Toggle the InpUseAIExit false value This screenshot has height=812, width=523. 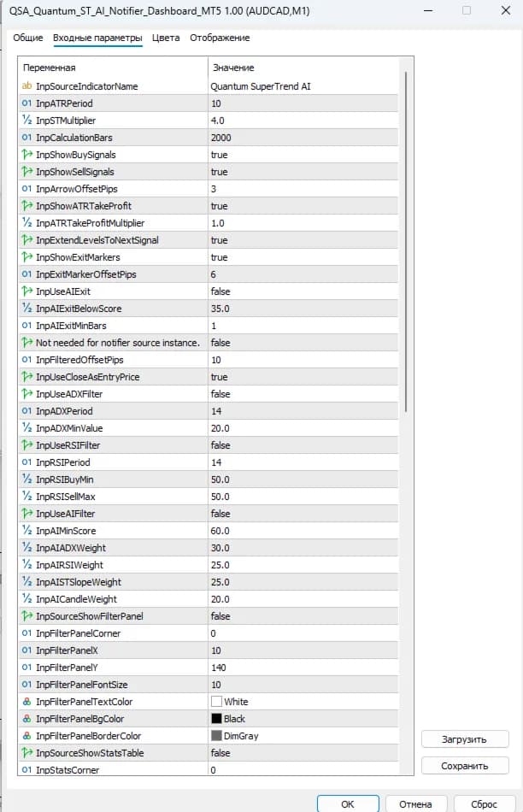[303, 291]
